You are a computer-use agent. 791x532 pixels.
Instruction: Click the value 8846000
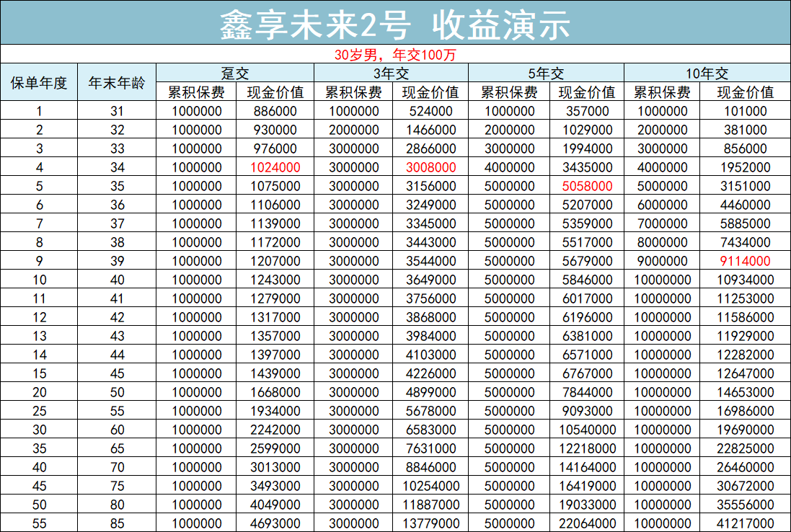[x=430, y=467]
